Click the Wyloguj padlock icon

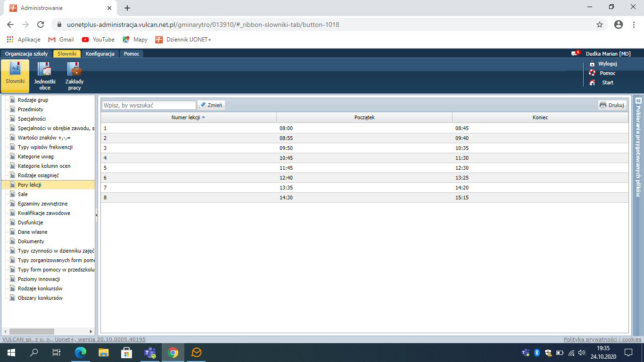coord(592,64)
